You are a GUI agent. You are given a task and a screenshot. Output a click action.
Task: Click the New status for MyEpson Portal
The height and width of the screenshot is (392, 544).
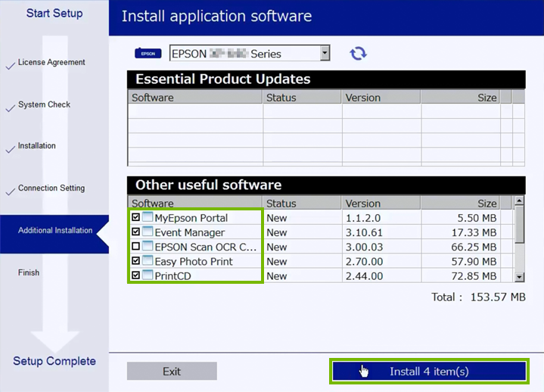pos(276,218)
